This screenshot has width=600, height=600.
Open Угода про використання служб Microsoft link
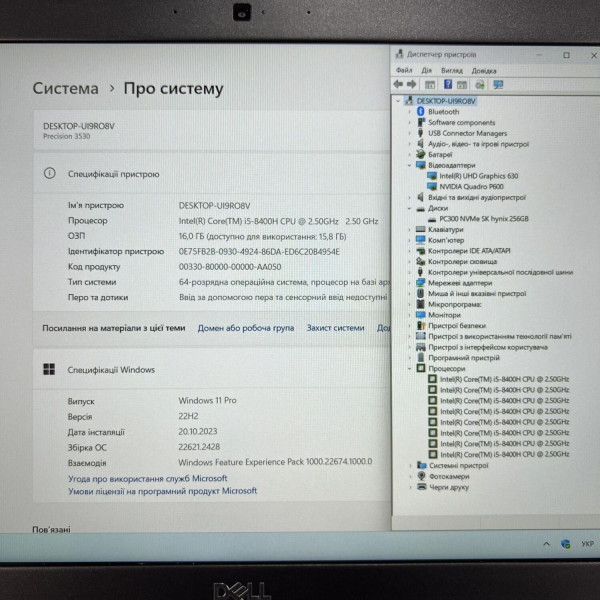(x=147, y=478)
